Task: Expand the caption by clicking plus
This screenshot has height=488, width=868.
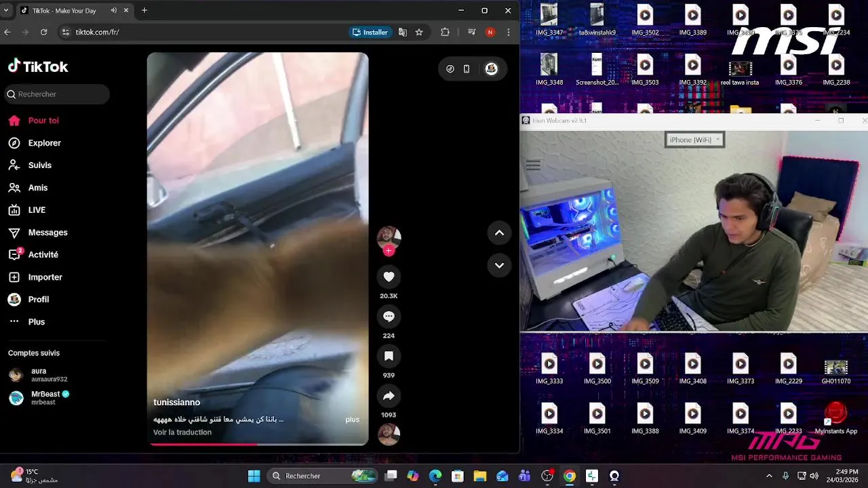Action: (x=352, y=420)
